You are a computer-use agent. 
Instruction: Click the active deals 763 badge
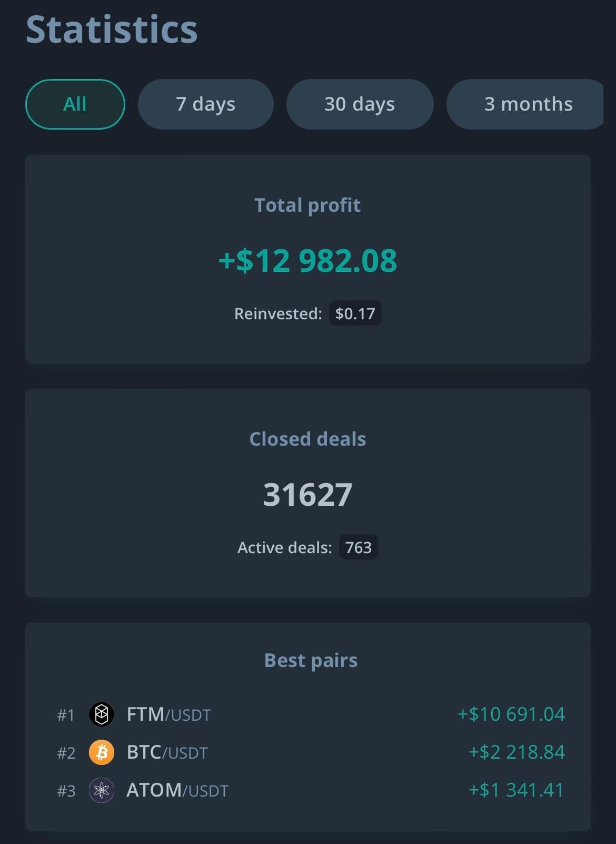click(x=358, y=547)
